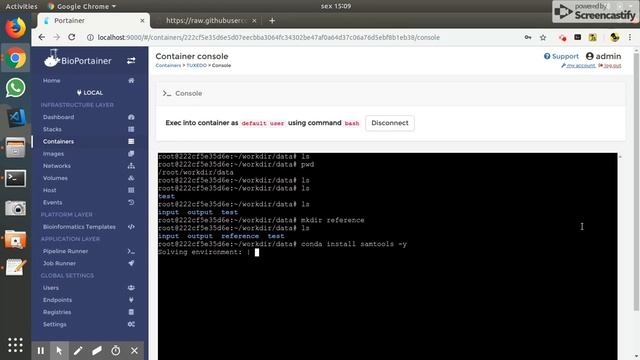Toggle the BioPortainer sidebar collapse arrows
This screenshot has height=360, width=640.
pos(131,60)
